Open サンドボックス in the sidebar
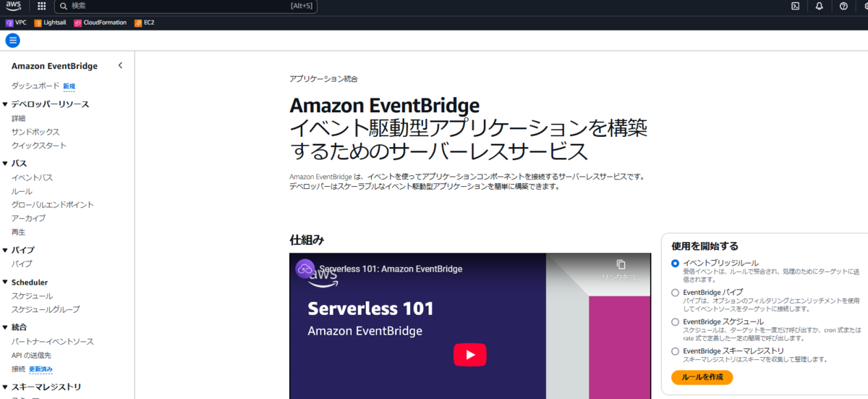Screen dimensions: 868x399 [35, 132]
